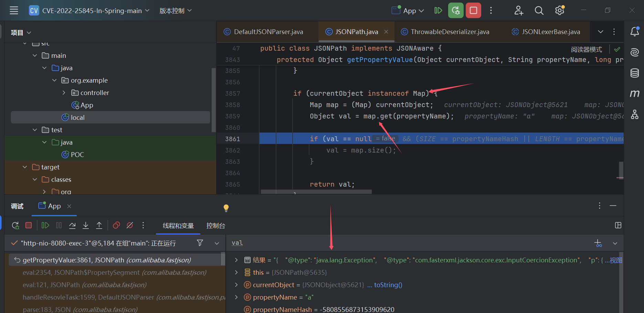
Task: Toggle 阅读器模式 reader mode
Action: [x=587, y=49]
